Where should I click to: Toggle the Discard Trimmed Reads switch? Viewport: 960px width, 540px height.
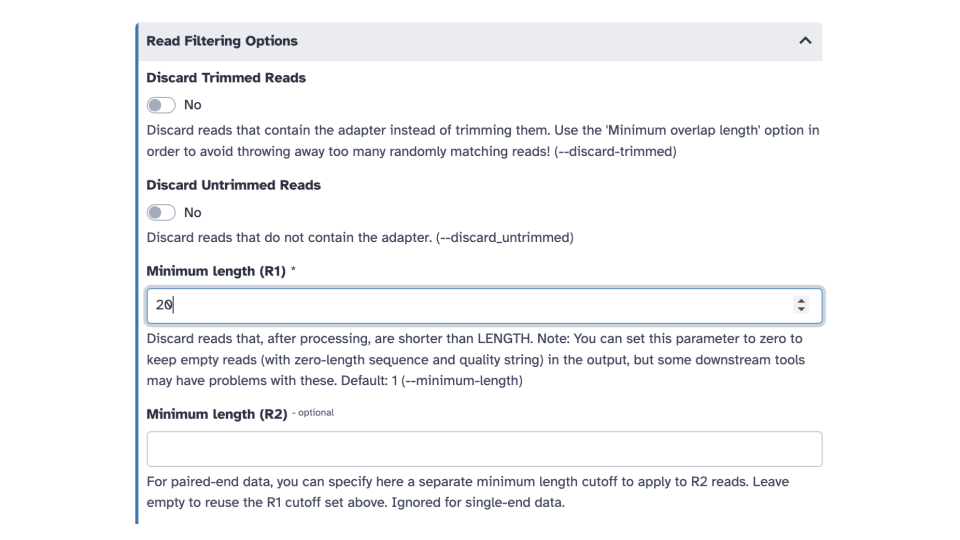161,105
